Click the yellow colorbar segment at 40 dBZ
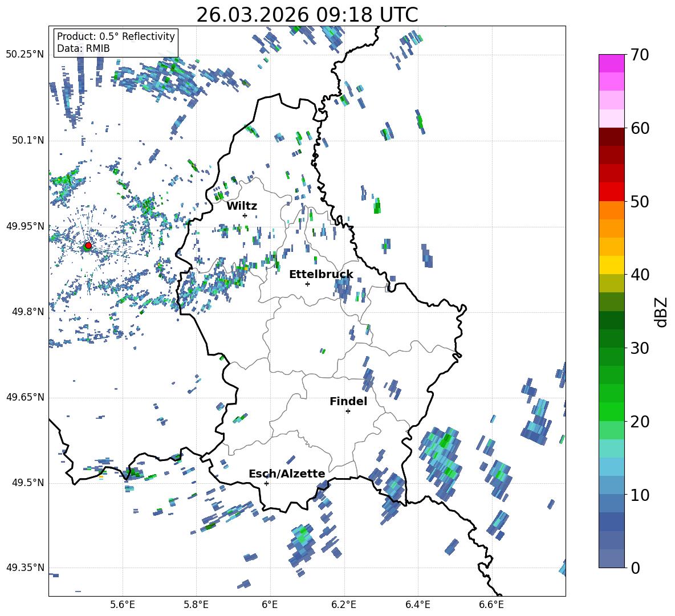Screen dimensions: 675x616 (x=612, y=265)
